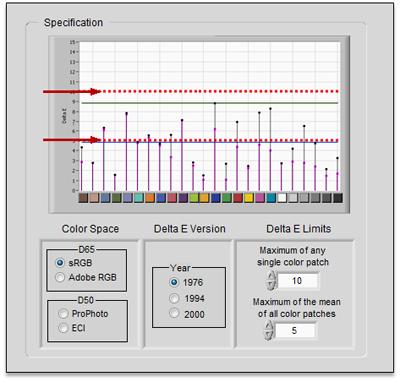
Task: Click the orange color patch beside teal
Action: tap(150, 198)
